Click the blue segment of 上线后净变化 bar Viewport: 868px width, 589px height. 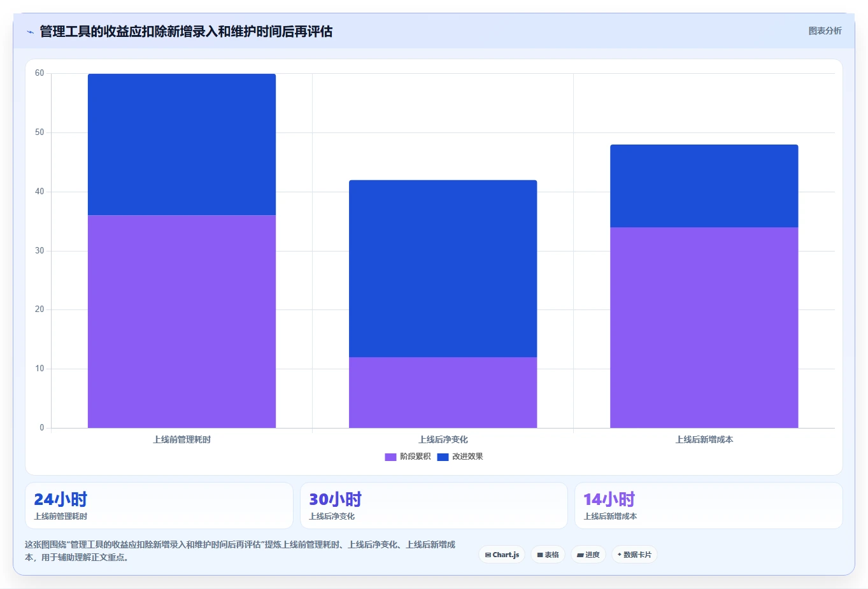443,269
